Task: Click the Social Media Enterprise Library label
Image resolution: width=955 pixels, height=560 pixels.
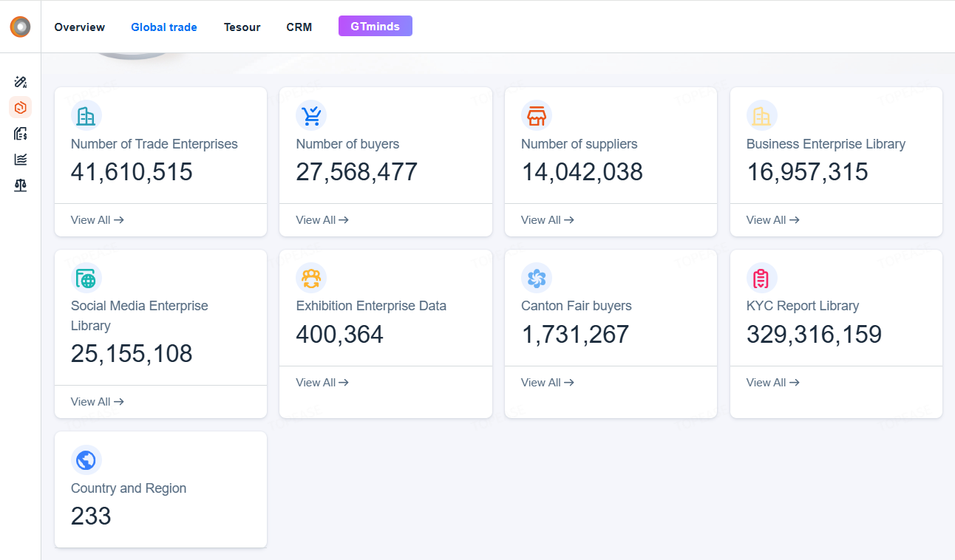Action: click(x=140, y=315)
